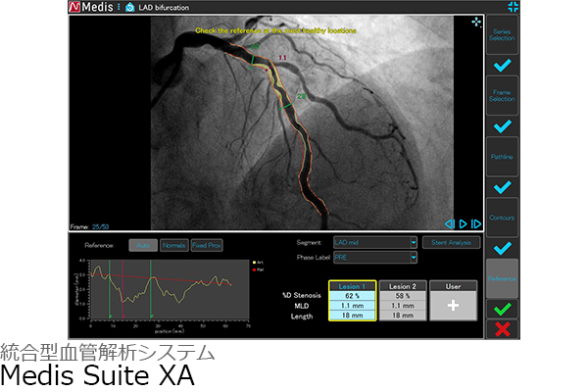Screen dimensions: 588x392
Task: Play the angiogram cine
Action: [464, 224]
